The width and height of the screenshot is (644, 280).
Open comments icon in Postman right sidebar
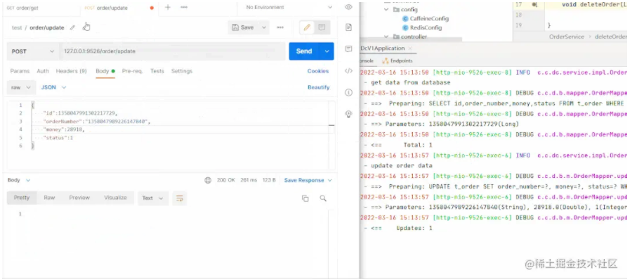coord(349,49)
